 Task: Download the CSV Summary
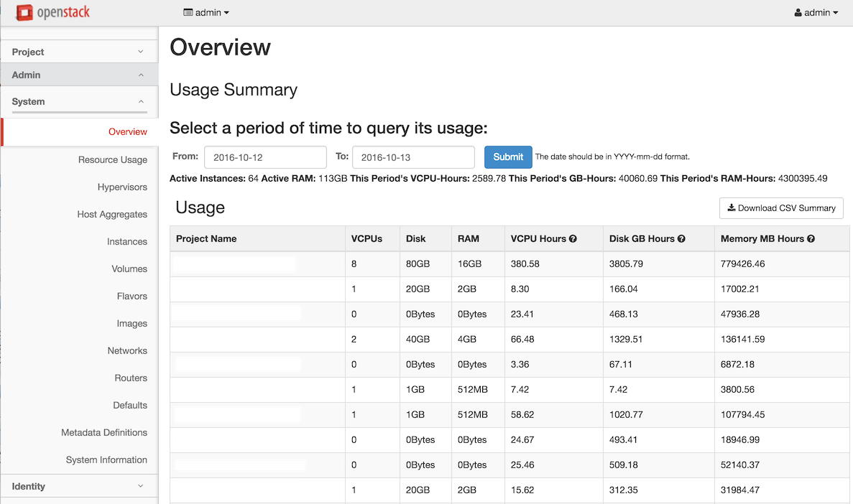point(781,208)
